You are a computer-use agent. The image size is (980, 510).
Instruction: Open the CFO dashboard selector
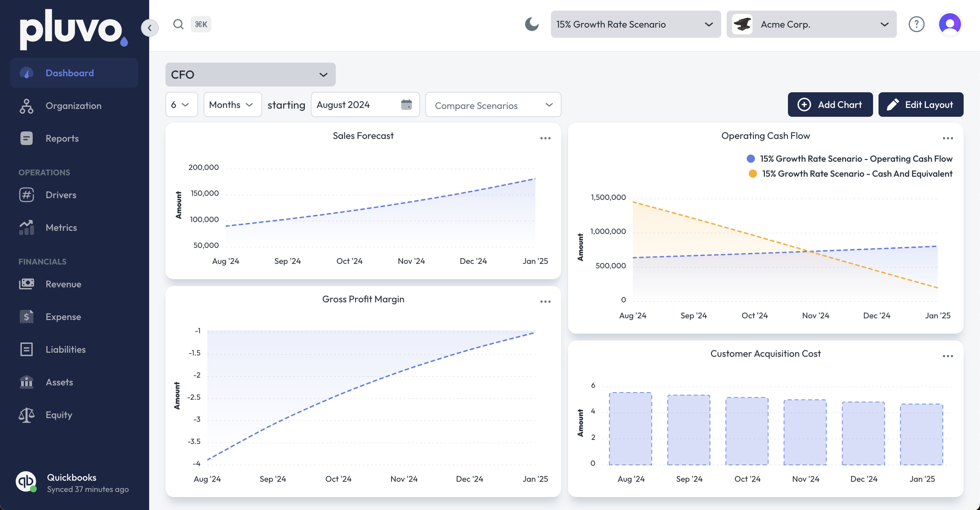tap(250, 75)
